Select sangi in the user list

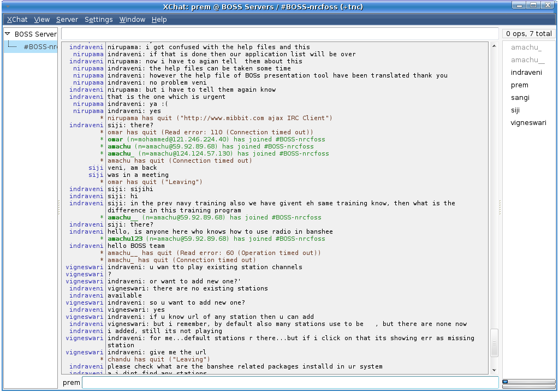click(x=521, y=98)
